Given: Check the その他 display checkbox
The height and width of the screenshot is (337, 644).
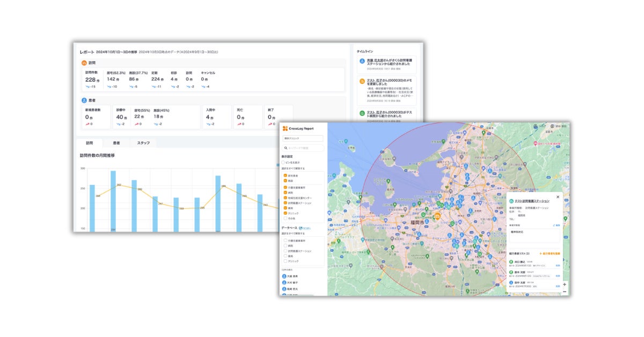Looking at the screenshot, I should click(286, 218).
